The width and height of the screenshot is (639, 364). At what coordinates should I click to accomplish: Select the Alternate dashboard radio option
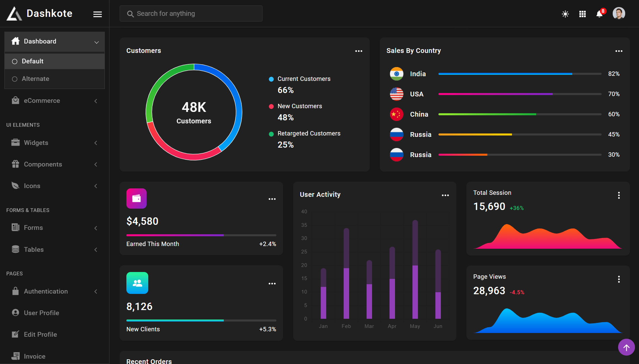(15, 79)
